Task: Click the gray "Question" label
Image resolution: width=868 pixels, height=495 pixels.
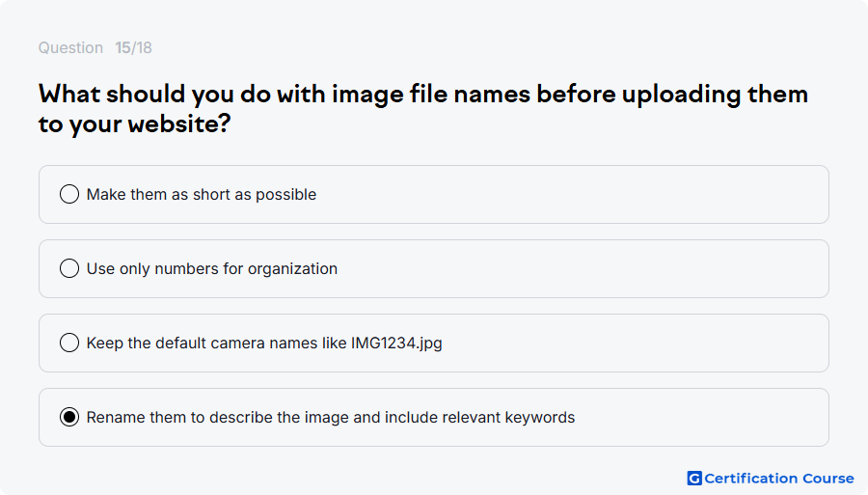Action: click(70, 47)
